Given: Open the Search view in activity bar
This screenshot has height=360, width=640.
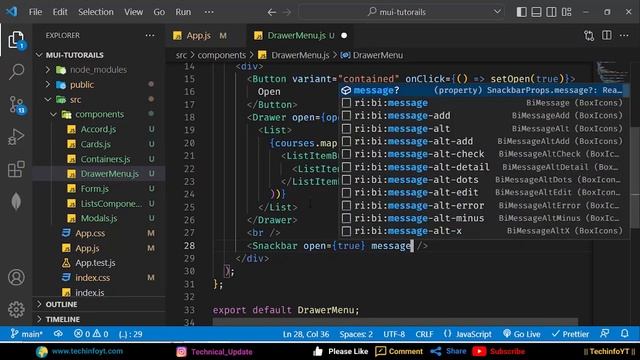Looking at the screenshot, I should (x=16, y=72).
